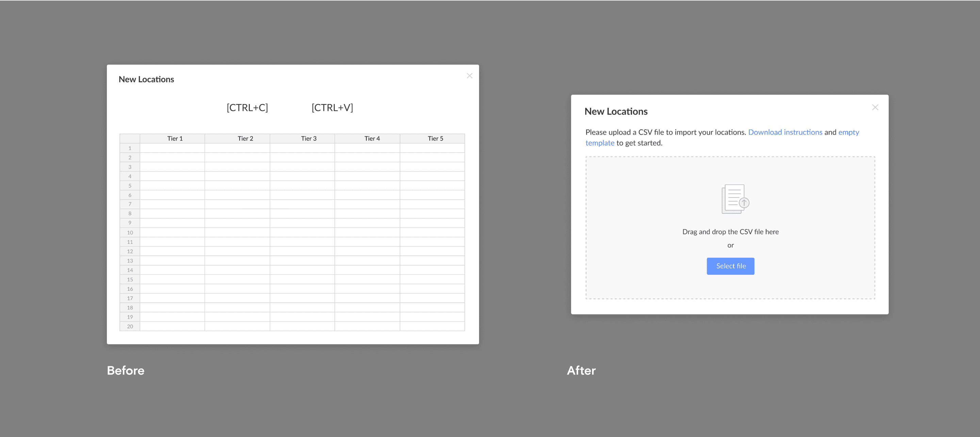Select the Tier 1 column header
Screen dimensions: 980x437
pos(175,138)
